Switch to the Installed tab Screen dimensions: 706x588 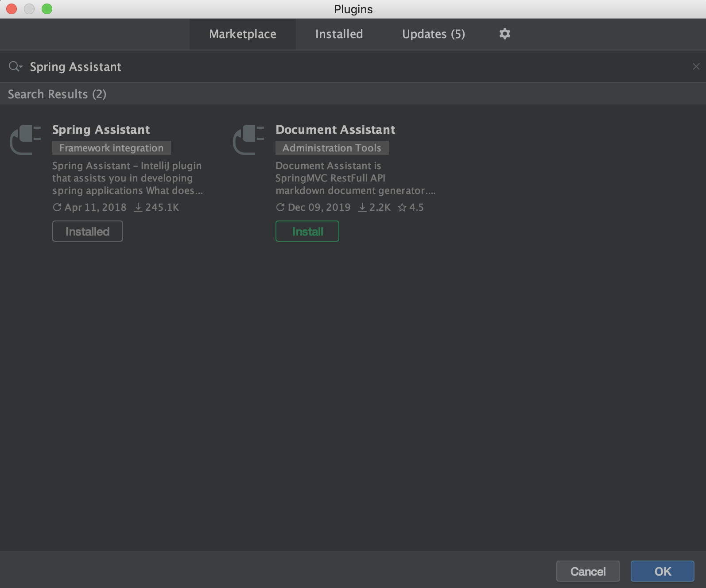339,34
